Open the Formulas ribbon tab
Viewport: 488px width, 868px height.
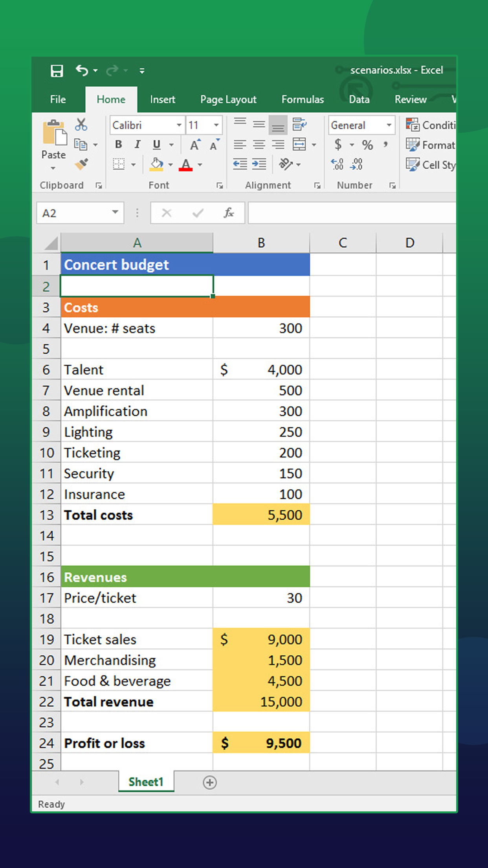(302, 99)
